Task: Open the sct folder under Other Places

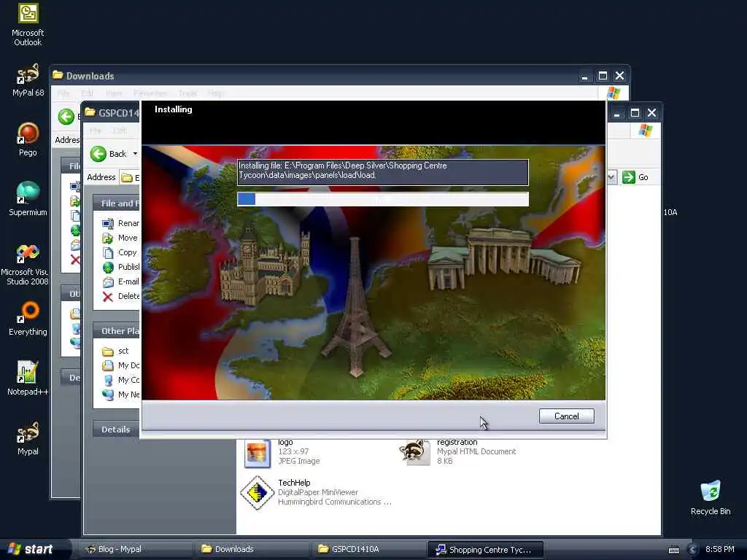Action: click(x=116, y=351)
